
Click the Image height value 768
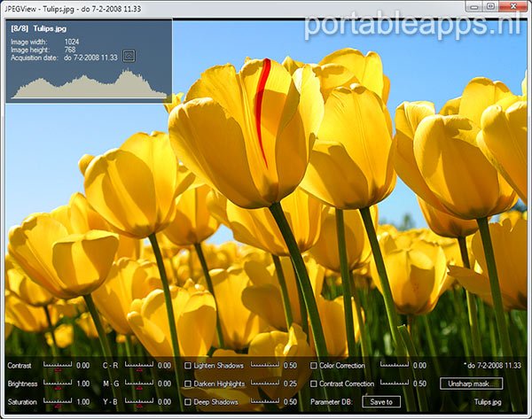[70, 50]
